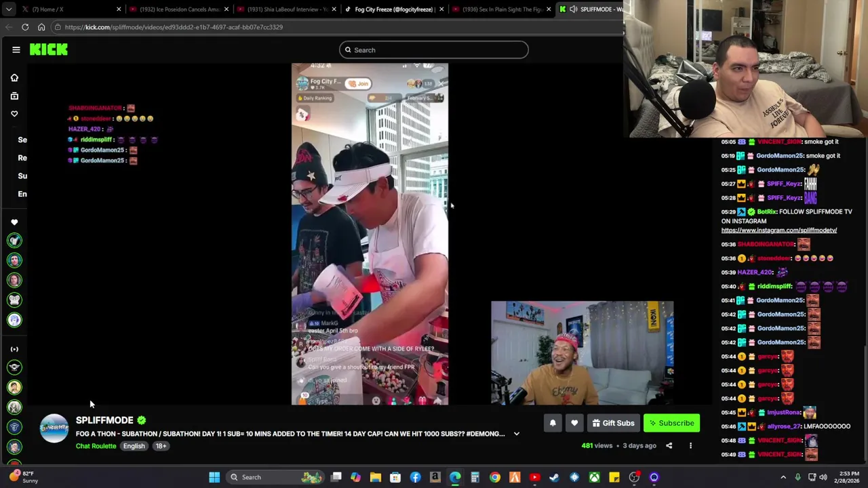Switch to Fog City Freeze tab
868x488 pixels.
point(395,9)
